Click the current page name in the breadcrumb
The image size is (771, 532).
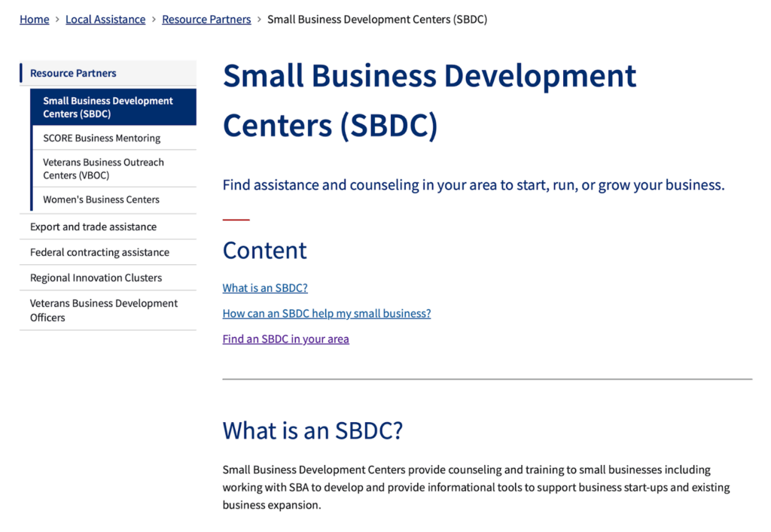tap(376, 20)
